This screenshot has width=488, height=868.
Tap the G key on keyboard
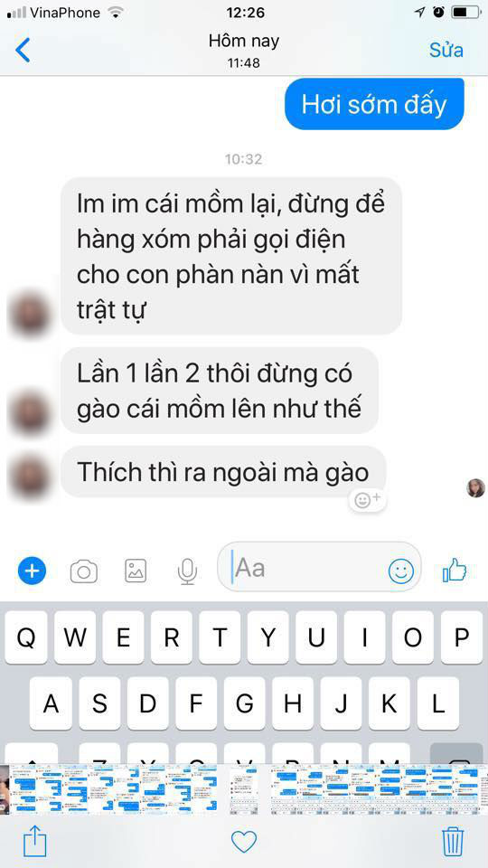coord(245,703)
